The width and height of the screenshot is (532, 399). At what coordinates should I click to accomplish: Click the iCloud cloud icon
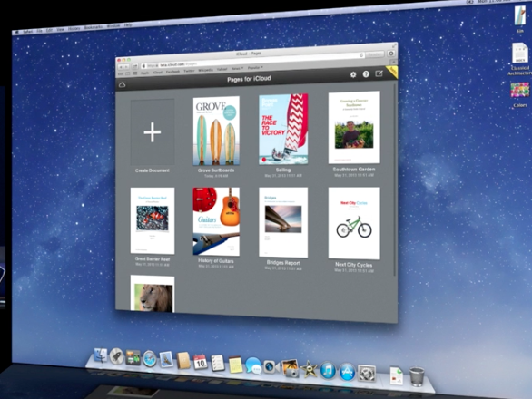(x=123, y=84)
